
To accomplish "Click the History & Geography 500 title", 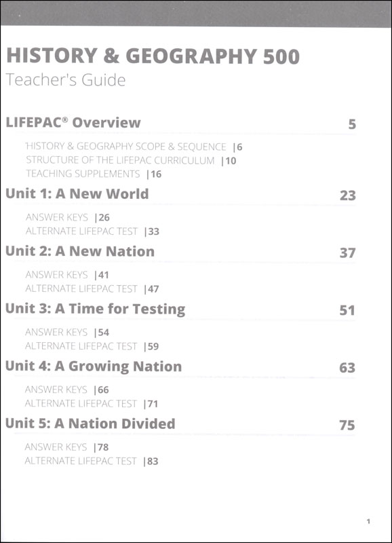I will pyautogui.click(x=153, y=56).
